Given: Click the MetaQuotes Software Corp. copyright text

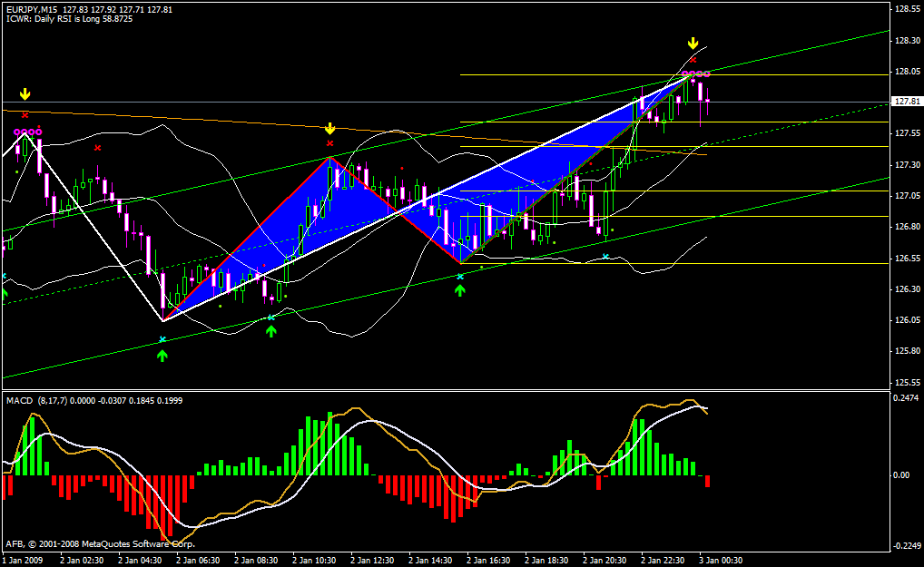Looking at the screenshot, I should (100, 543).
